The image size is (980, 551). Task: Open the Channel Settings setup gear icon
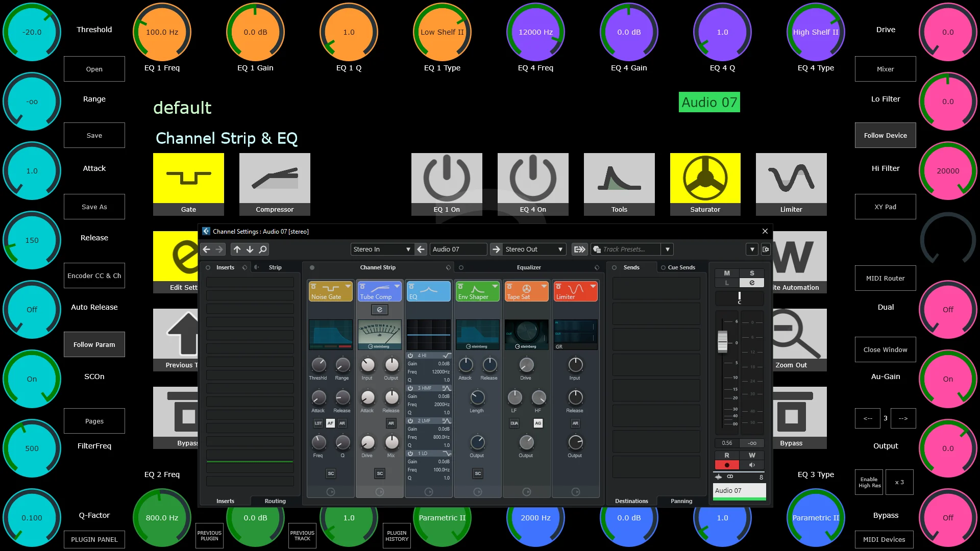[766, 249]
